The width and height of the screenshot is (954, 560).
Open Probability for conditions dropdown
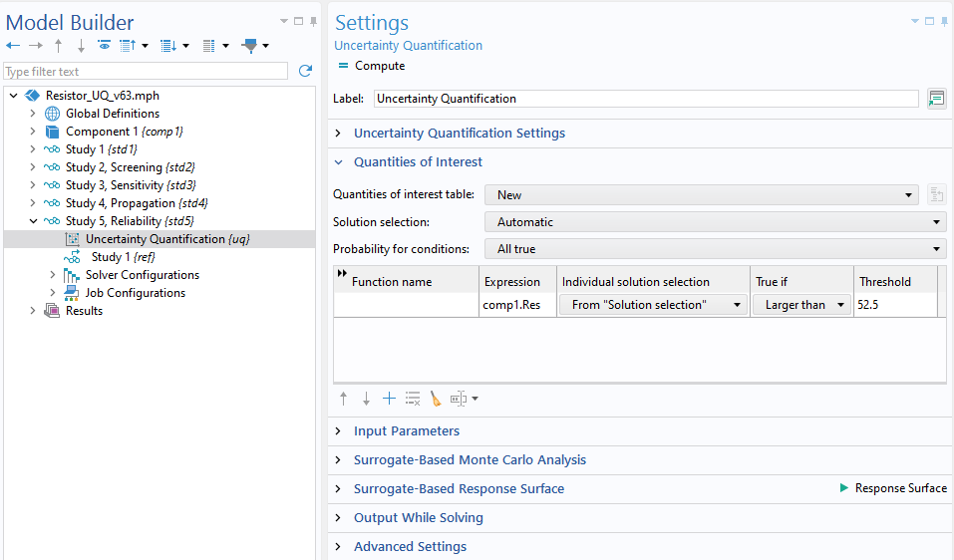coord(715,249)
